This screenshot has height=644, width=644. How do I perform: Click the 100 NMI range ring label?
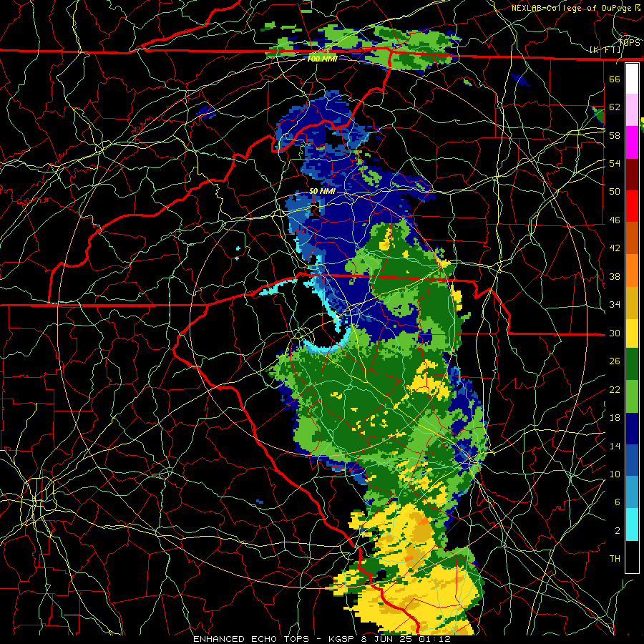(x=322, y=59)
